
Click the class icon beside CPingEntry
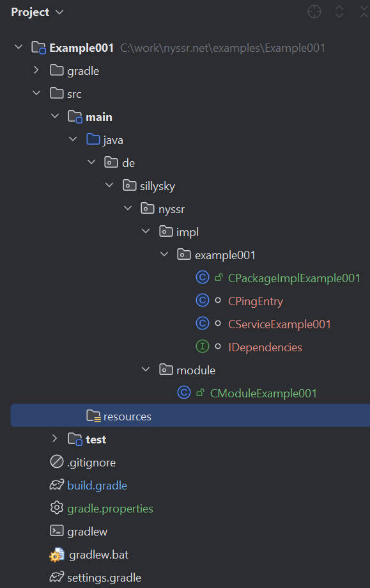(203, 300)
